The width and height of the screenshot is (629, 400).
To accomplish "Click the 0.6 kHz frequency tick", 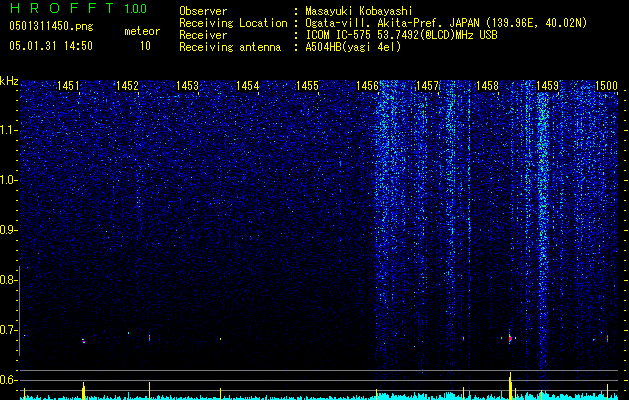I will coord(9,380).
